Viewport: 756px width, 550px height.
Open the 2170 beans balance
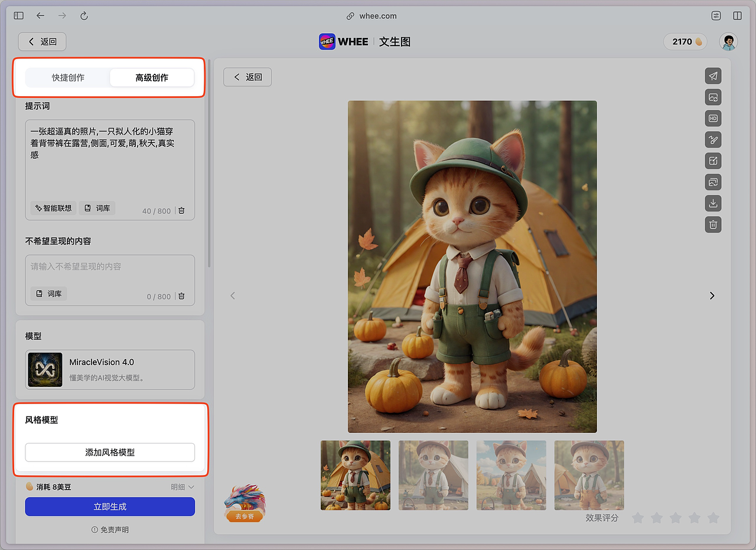pyautogui.click(x=685, y=41)
